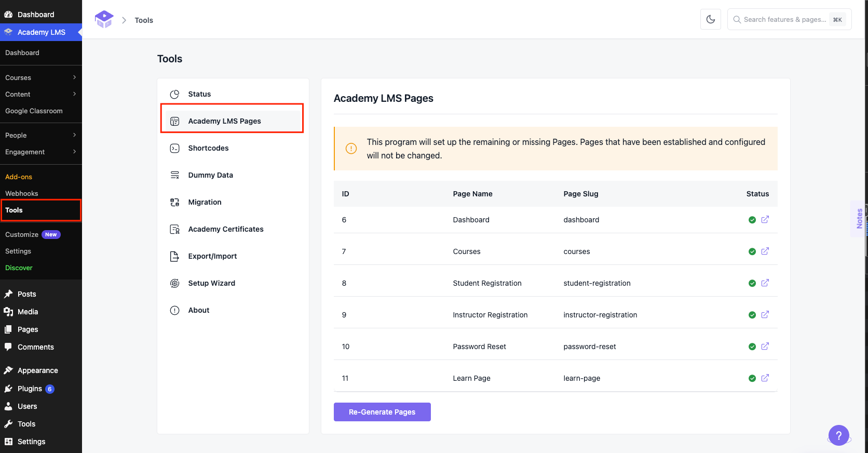Open WordPress Comments menu

[x=41, y=347]
